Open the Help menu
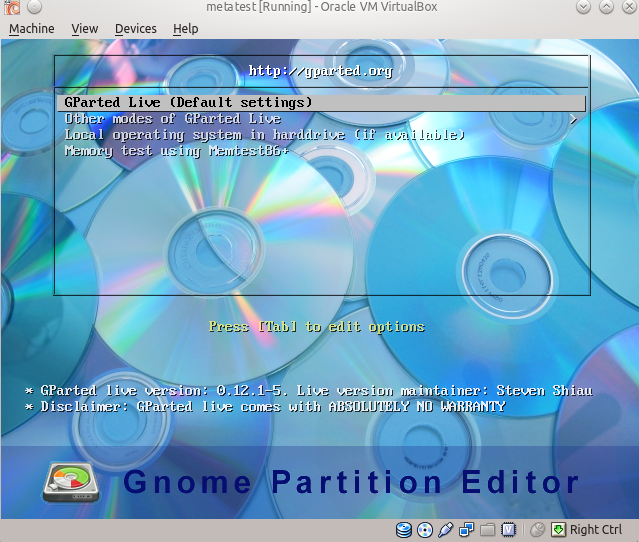Image resolution: width=639 pixels, height=542 pixels. click(185, 29)
